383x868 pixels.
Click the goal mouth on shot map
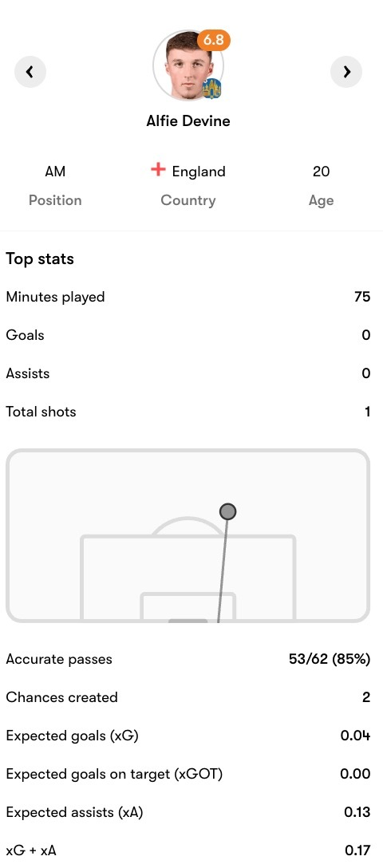click(x=188, y=621)
